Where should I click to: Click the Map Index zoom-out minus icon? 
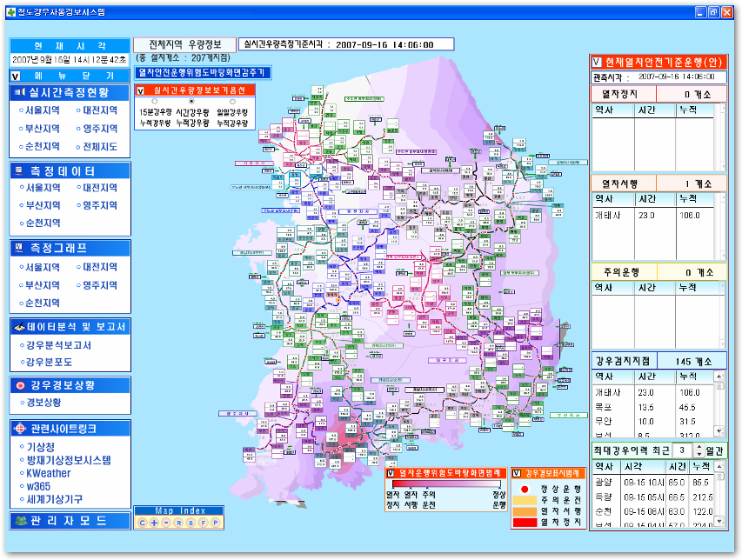(165, 523)
